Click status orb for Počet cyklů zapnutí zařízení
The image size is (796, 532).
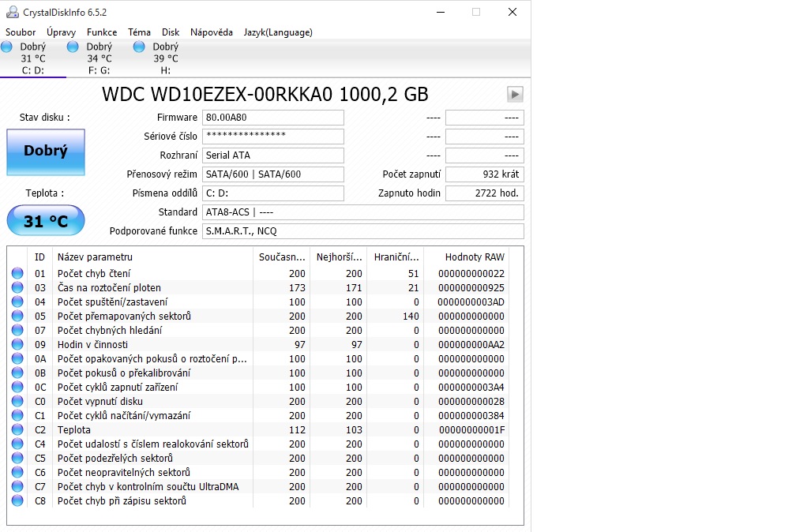pyautogui.click(x=17, y=387)
